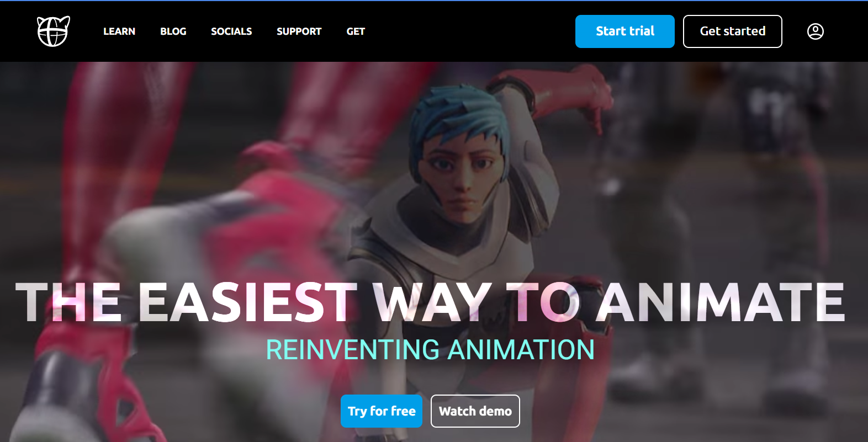The height and width of the screenshot is (442, 868).
Task: Click the outlined Get started button
Action: pyautogui.click(x=732, y=31)
